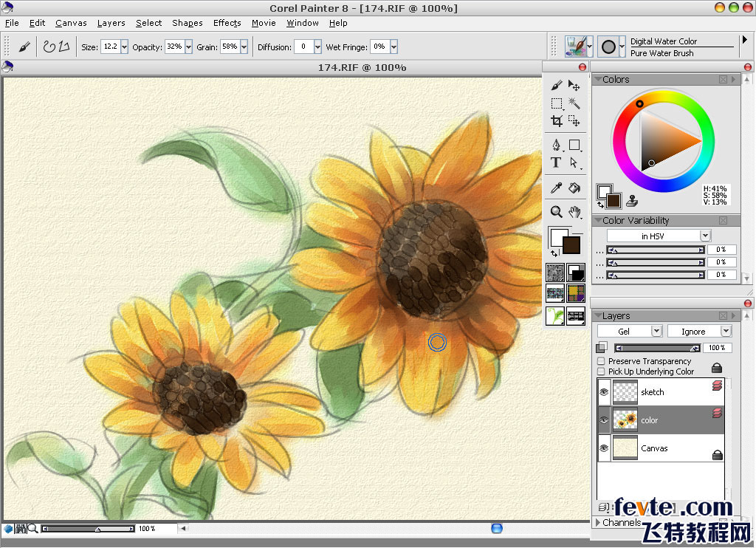Screen dimensions: 756x548
Task: Select the Brush tool in the toolbox
Action: pyautogui.click(x=557, y=86)
